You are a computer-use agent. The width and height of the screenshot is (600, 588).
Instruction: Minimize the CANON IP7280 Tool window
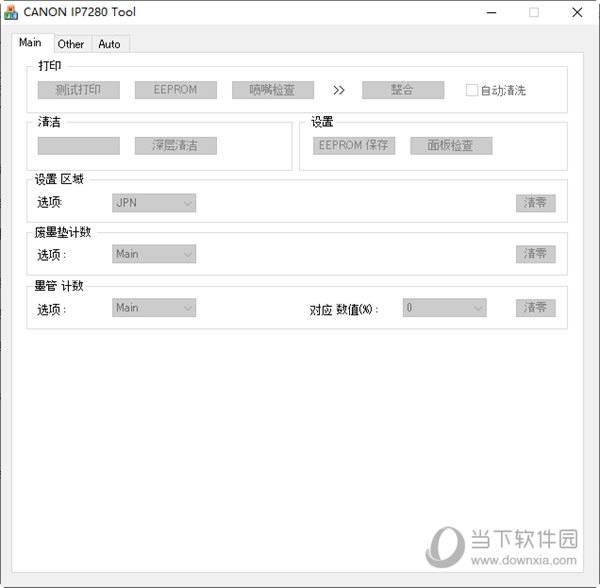pyautogui.click(x=491, y=13)
